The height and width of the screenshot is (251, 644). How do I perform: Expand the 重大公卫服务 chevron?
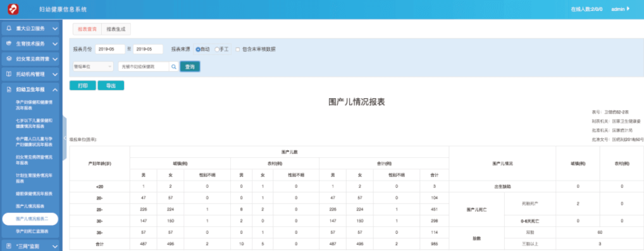click(55, 29)
